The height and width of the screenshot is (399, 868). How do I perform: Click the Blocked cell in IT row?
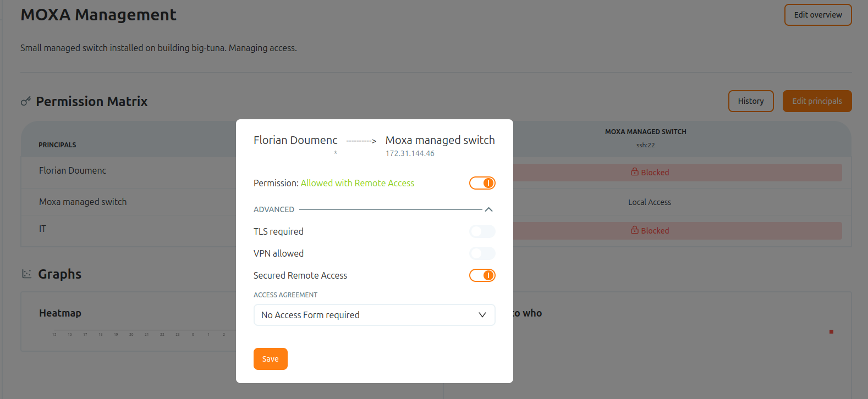650,231
